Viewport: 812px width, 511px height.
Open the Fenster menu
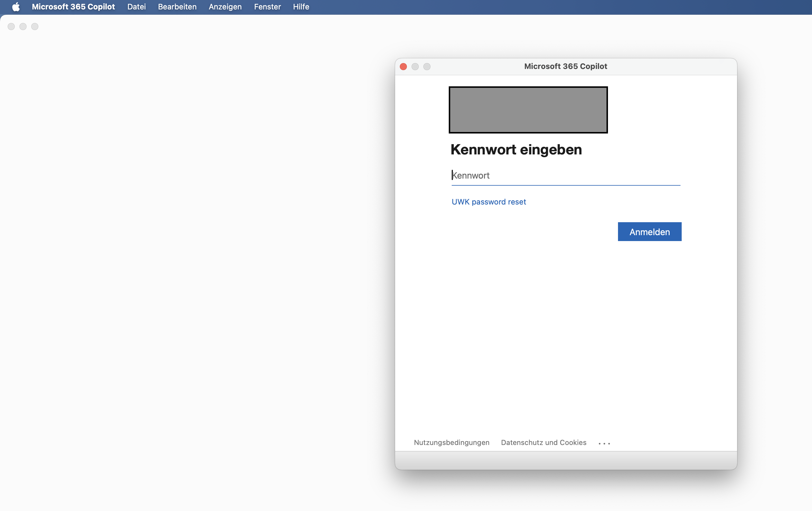pyautogui.click(x=267, y=7)
